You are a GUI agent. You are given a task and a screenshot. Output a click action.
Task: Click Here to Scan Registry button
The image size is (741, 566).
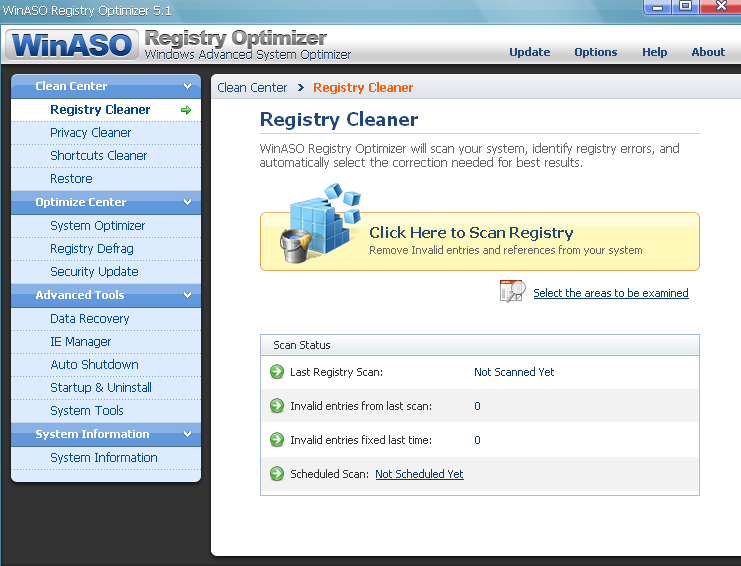click(471, 233)
